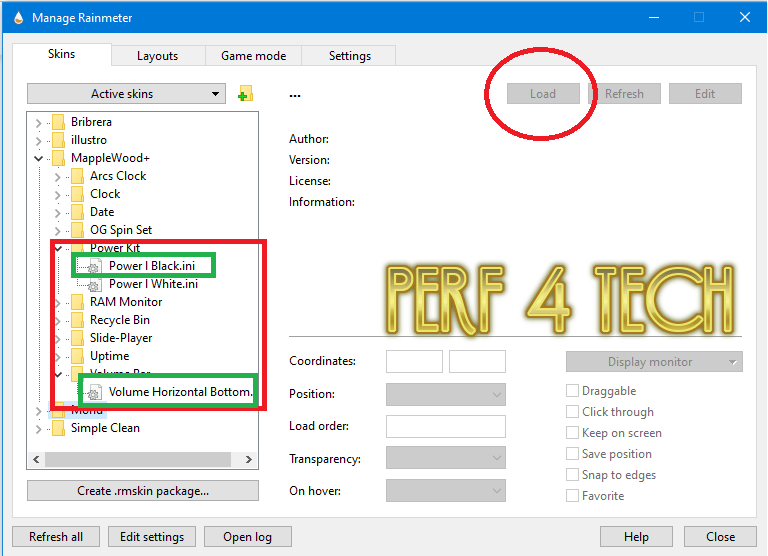Switch to the Layouts tab
The height and width of the screenshot is (556, 768).
click(x=158, y=56)
